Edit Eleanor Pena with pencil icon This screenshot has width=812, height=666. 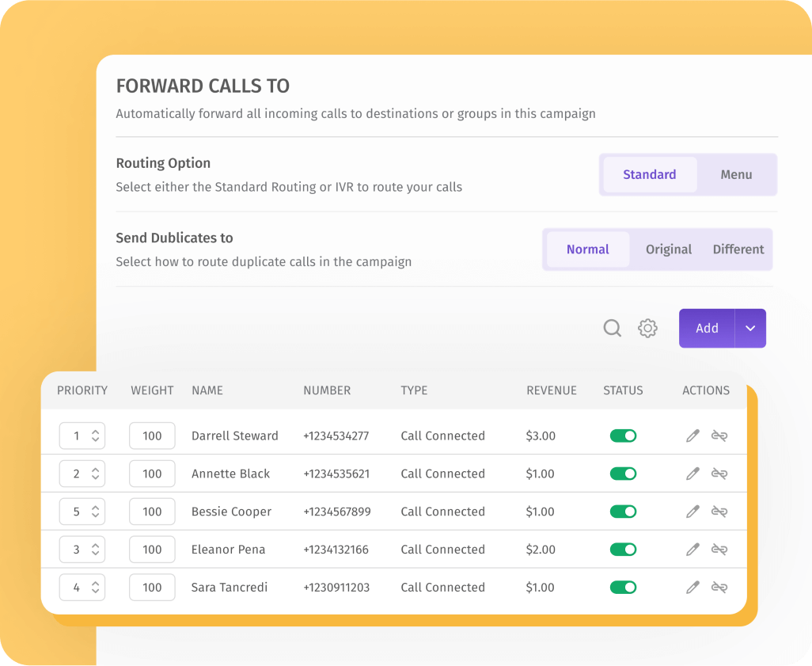(x=692, y=550)
